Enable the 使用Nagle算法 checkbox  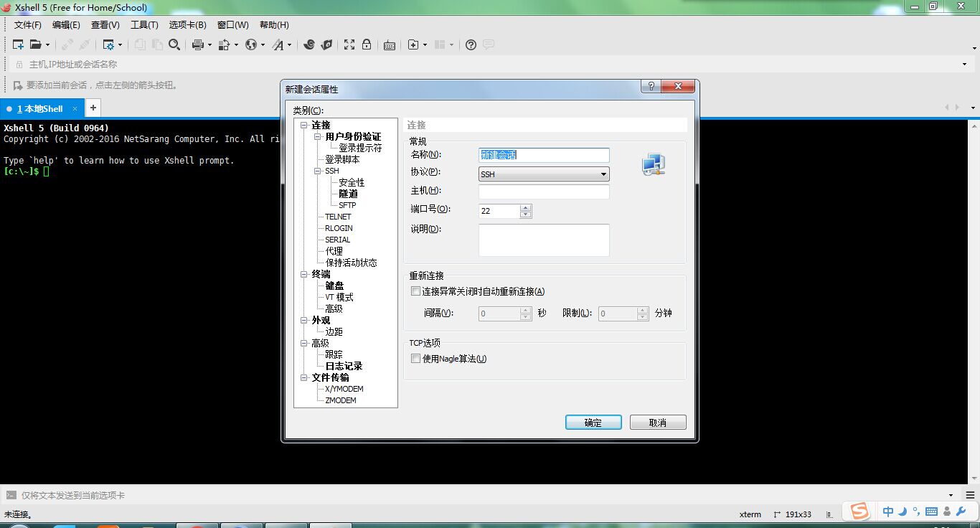(x=415, y=359)
